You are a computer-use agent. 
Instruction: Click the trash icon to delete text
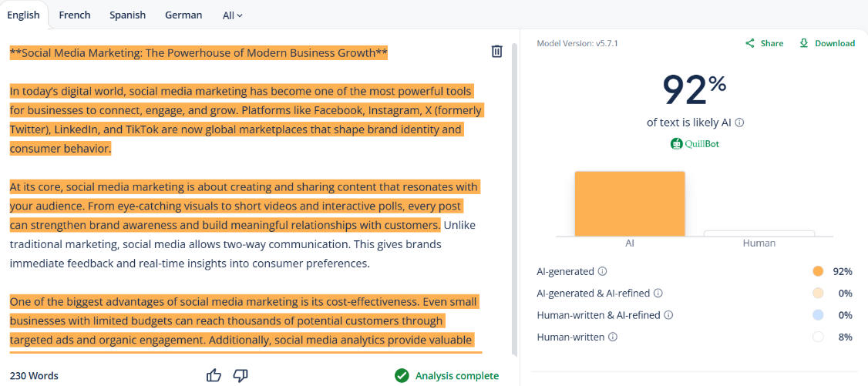[x=497, y=52]
